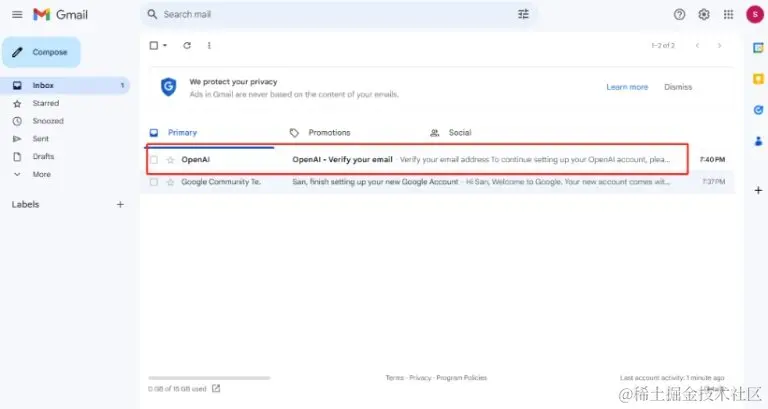Select the Google Community Team email checkbox
768x409 pixels.
point(154,182)
